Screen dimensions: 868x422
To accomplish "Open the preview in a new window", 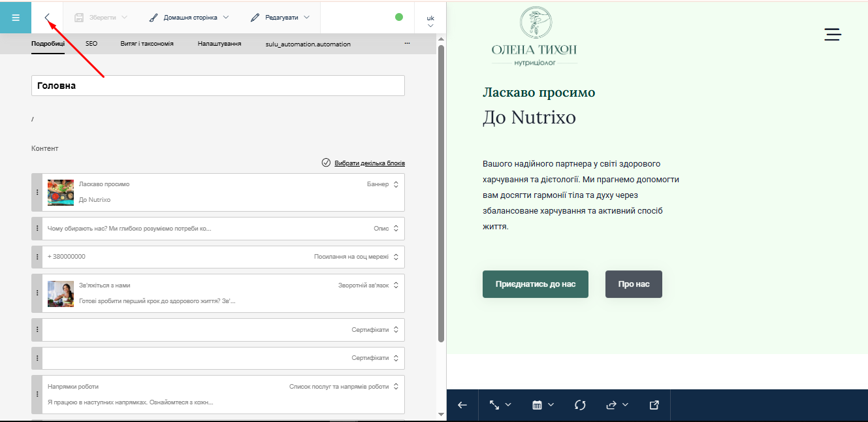I will pos(654,405).
